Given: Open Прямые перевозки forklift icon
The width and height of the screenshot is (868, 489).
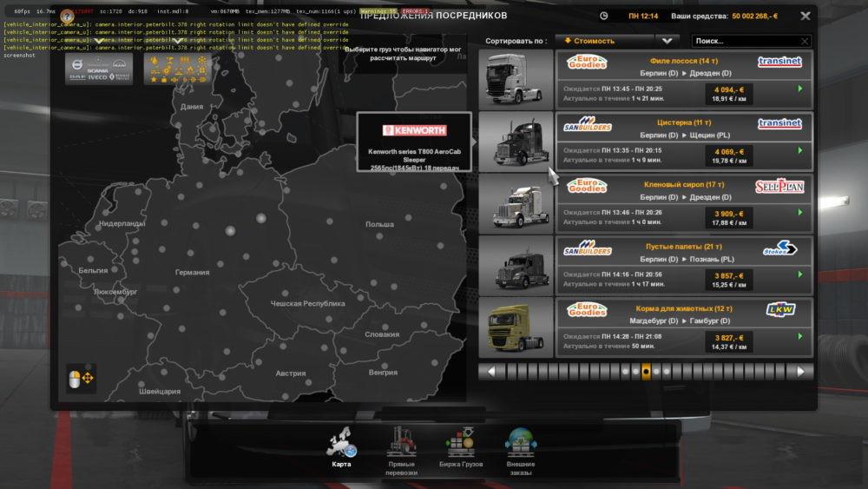Looking at the screenshot, I should [401, 446].
